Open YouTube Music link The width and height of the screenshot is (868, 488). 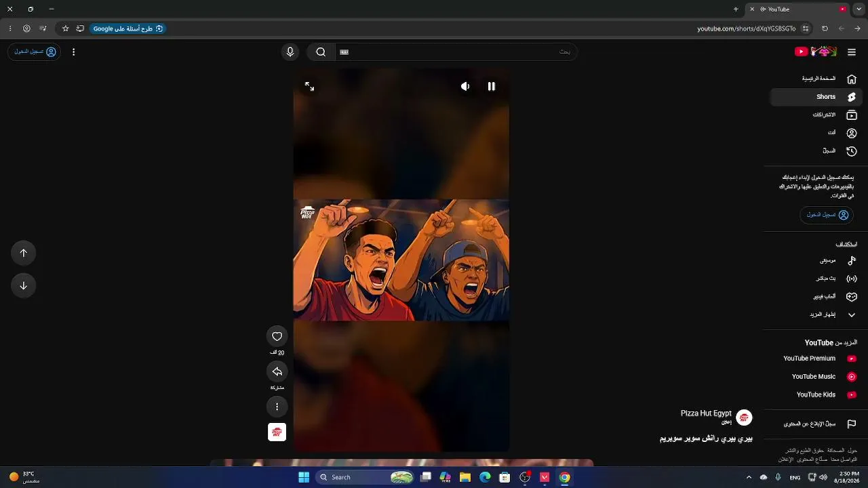(816, 377)
